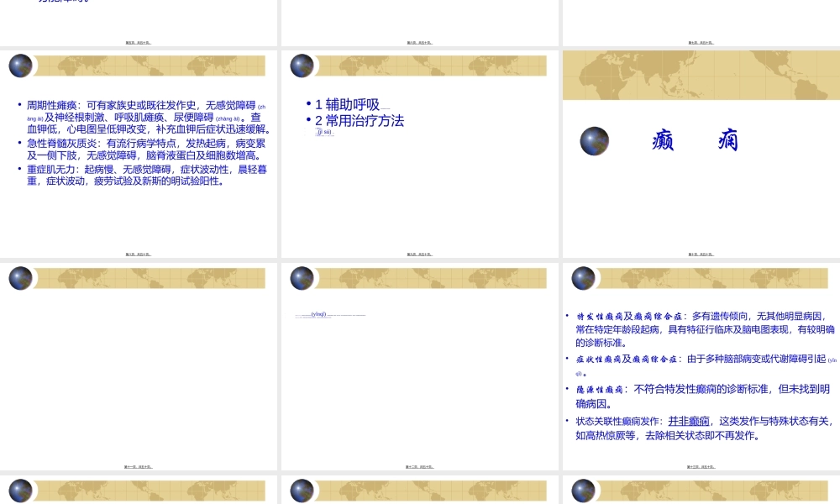This screenshot has width=840, height=504.
Task: Click the bullet before 重症肌无力
Action: [x=20, y=169]
